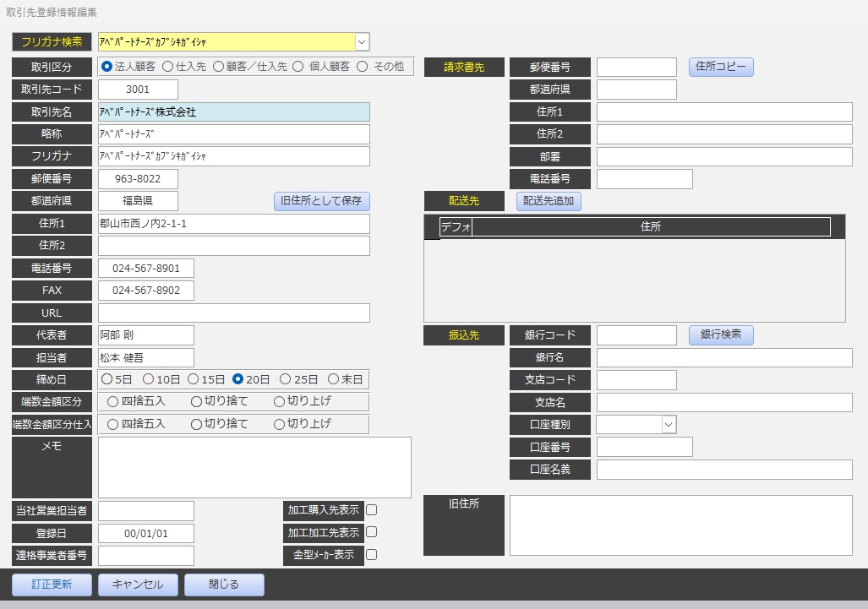The width and height of the screenshot is (868, 609).
Task: Click the URL input field
Action: pos(234,313)
